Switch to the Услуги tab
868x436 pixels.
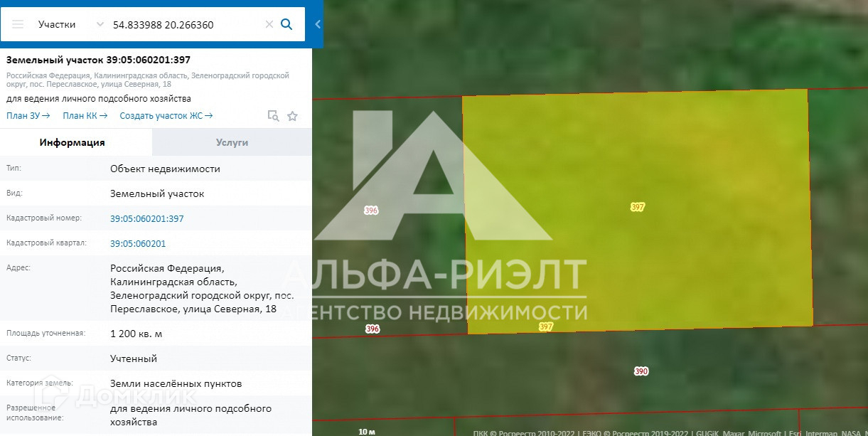[232, 142]
